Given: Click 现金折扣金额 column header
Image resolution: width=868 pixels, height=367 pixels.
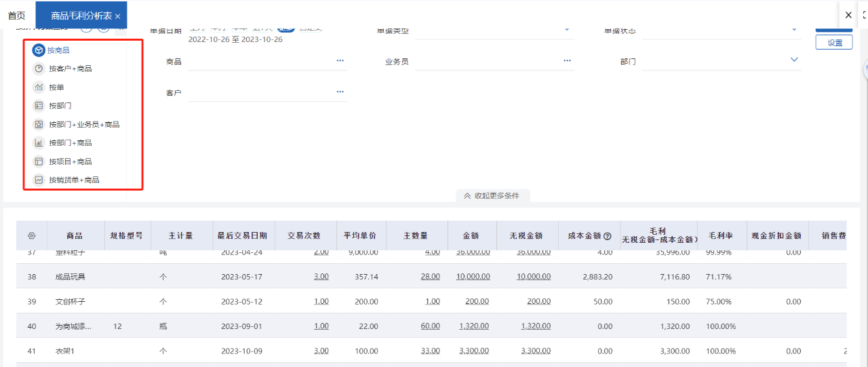Looking at the screenshot, I should (x=776, y=236).
